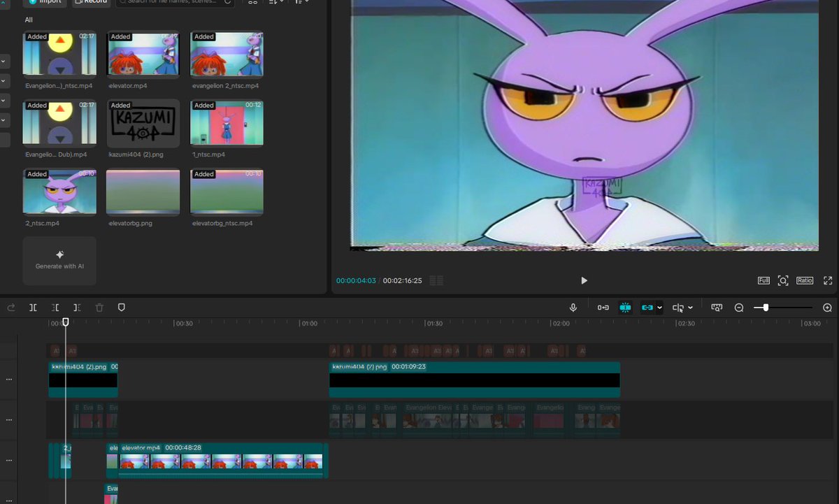The height and width of the screenshot is (504, 839).
Task: Open track options for the elevator.mp4 track
Action: click(9, 461)
